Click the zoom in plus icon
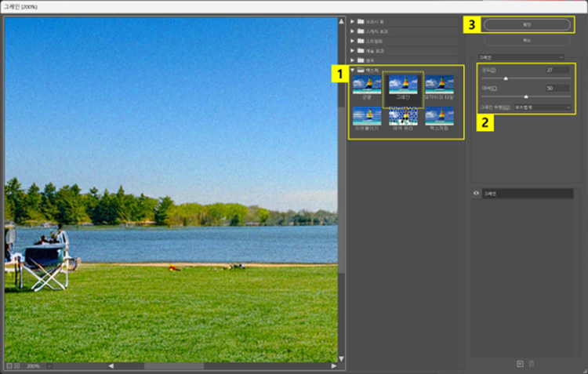The width and height of the screenshot is (588, 374). point(17,365)
